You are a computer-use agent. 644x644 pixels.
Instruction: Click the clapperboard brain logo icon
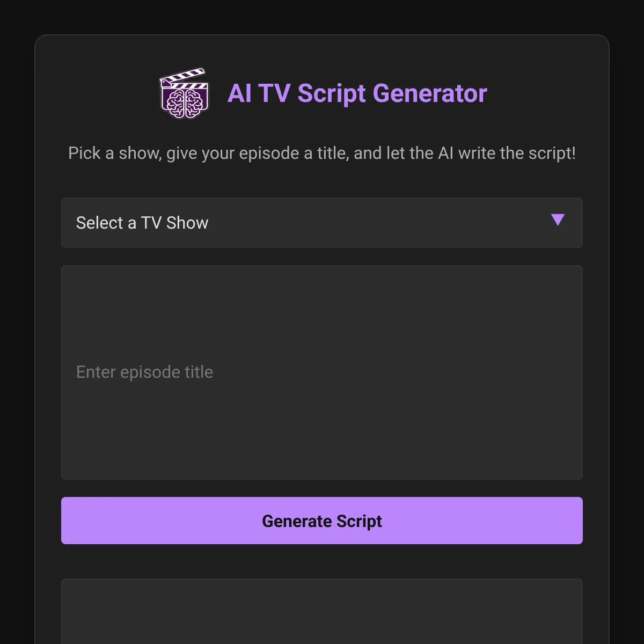point(184,93)
